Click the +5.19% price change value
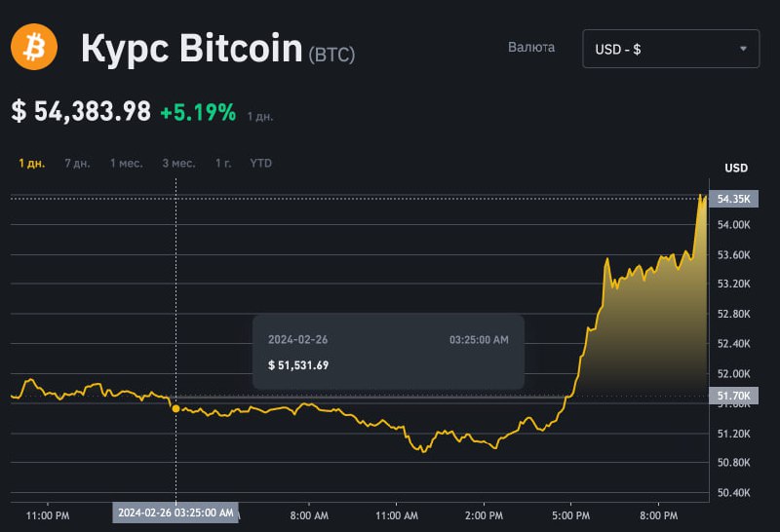 tap(198, 112)
